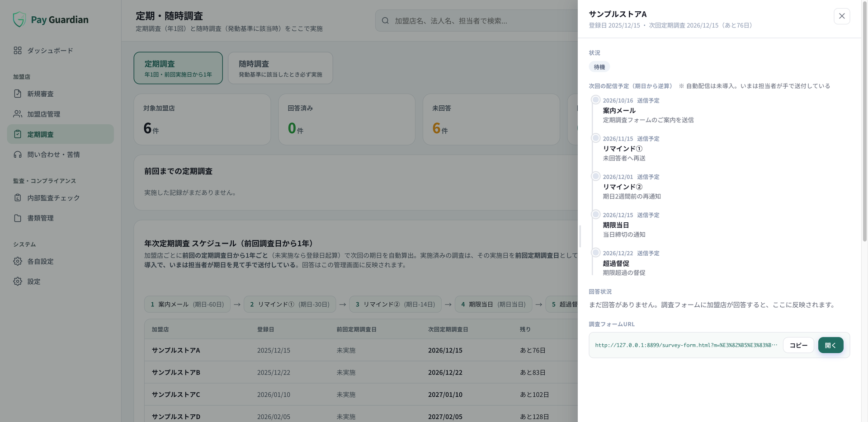Click the 問い合わせ・苦情 headset icon
The image size is (868, 422).
pos(18,155)
